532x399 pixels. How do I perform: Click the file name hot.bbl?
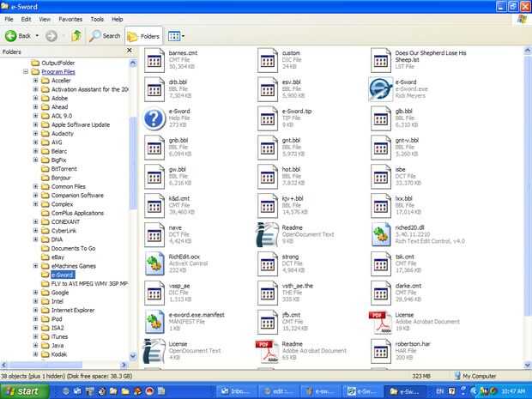(291, 169)
